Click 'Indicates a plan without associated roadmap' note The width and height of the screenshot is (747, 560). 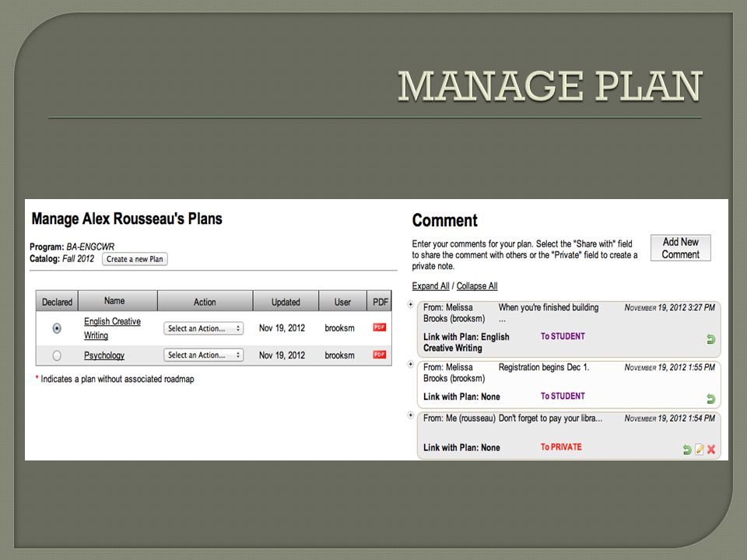pyautogui.click(x=117, y=379)
